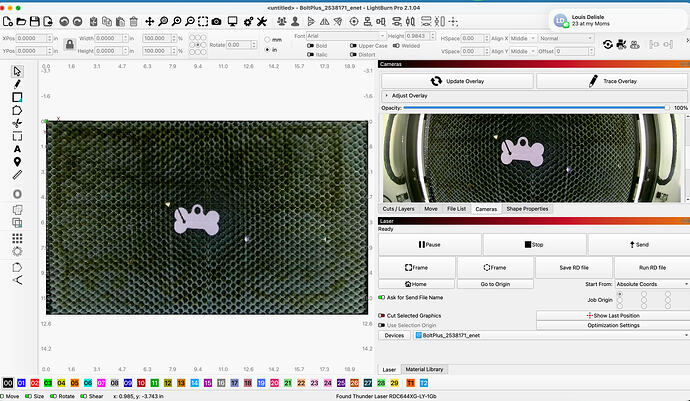690x401 pixels.
Task: Open the BoltPlus_2538171_enet device dropdown
Action: 551,335
